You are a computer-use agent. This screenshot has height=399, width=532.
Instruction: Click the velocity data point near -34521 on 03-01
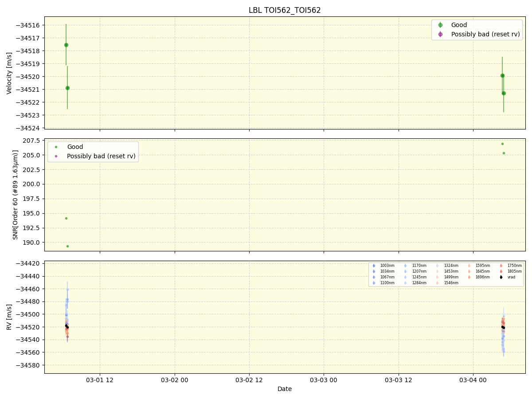point(67,88)
